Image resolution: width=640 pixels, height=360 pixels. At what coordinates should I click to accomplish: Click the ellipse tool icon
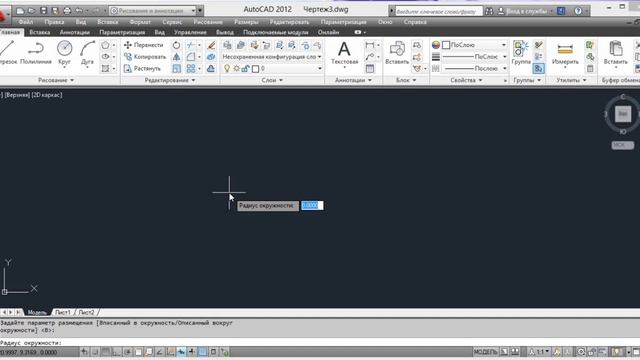pyautogui.click(x=105, y=57)
